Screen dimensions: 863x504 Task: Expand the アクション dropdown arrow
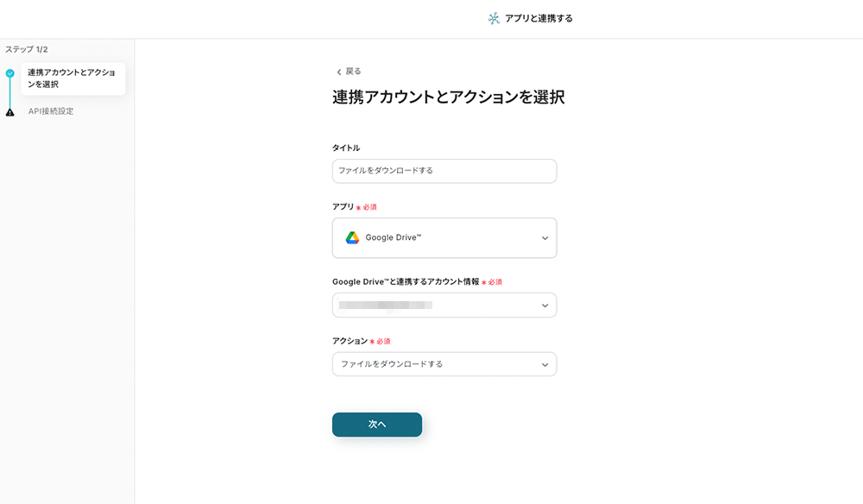point(545,365)
